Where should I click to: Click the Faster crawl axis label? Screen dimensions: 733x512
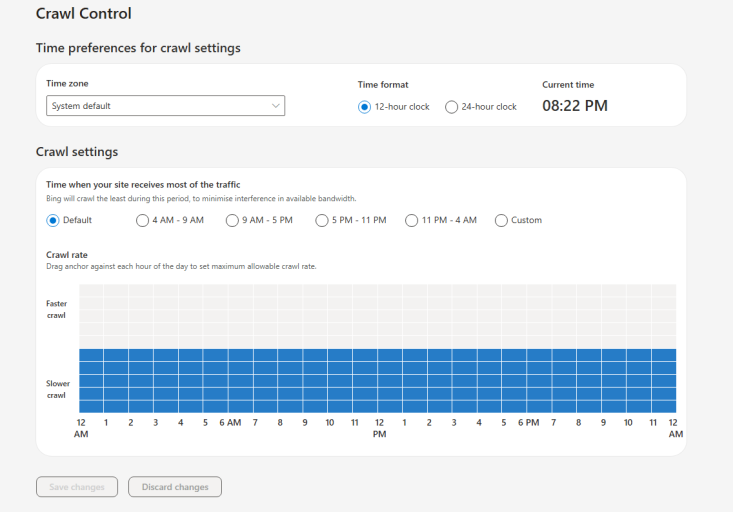(56, 310)
